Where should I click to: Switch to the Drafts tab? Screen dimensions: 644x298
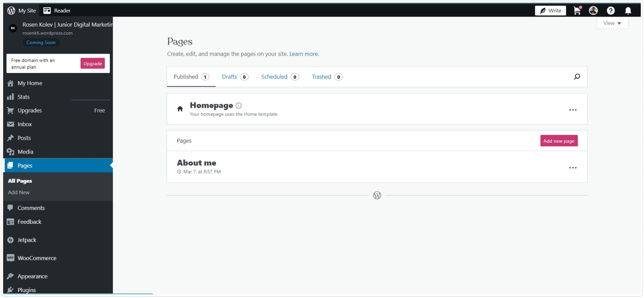point(235,77)
